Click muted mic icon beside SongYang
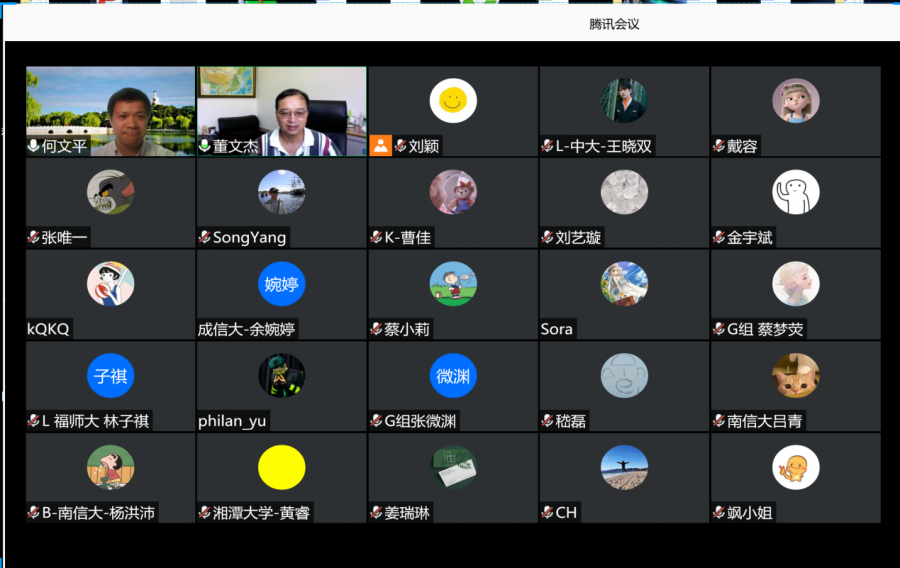 pyautogui.click(x=204, y=238)
